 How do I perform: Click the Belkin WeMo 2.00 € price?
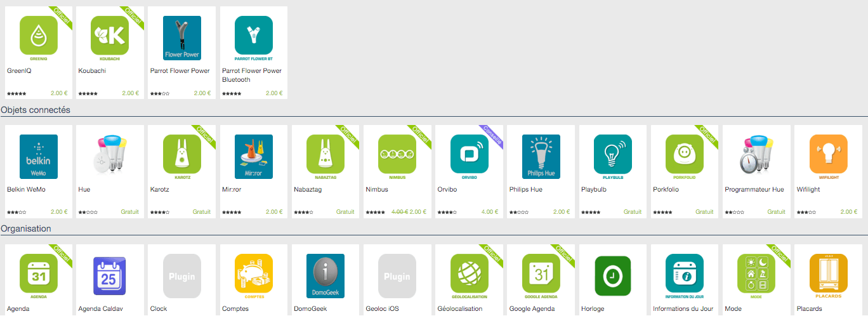[59, 212]
